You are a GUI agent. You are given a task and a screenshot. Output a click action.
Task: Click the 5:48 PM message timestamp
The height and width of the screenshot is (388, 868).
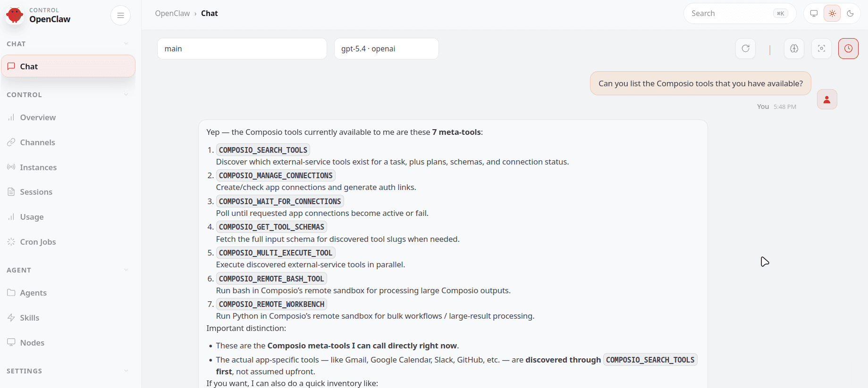coord(784,107)
